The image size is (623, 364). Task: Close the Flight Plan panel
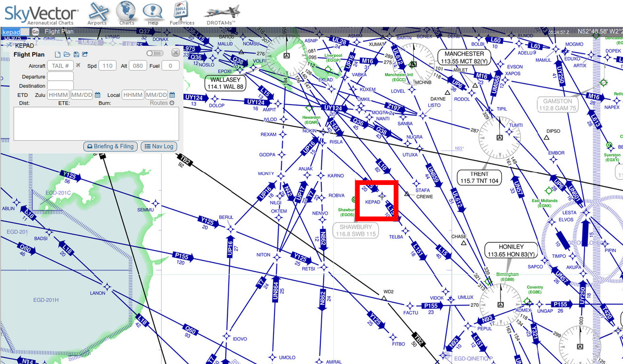[175, 53]
